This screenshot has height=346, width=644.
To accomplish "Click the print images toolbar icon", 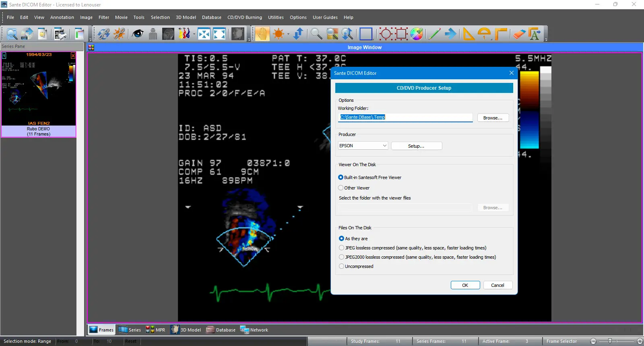I will tap(60, 34).
